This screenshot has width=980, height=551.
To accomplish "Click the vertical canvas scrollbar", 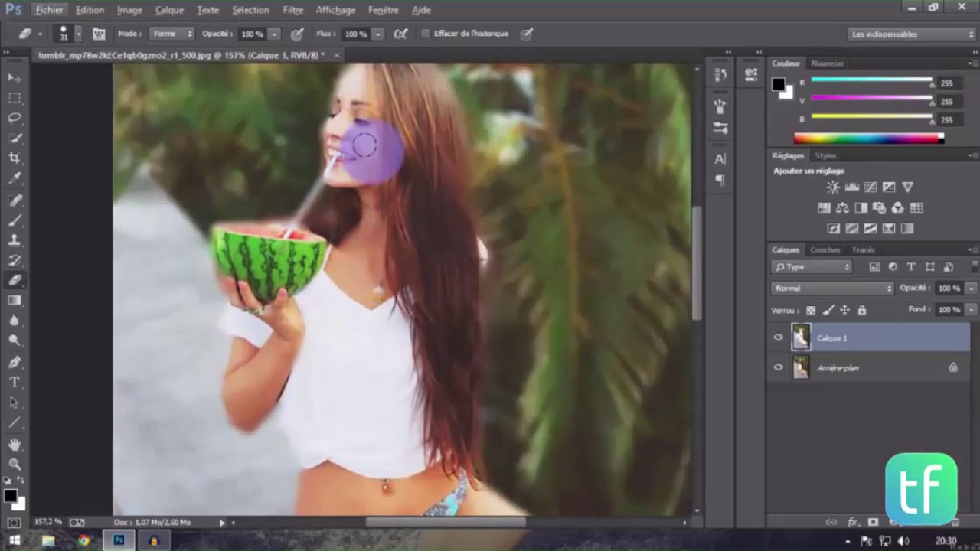I will coord(697,262).
